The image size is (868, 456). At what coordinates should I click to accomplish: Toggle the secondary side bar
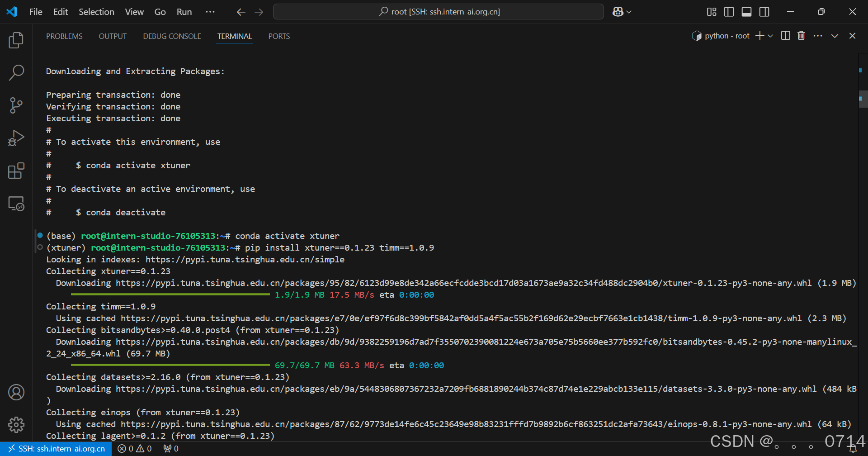(764, 12)
